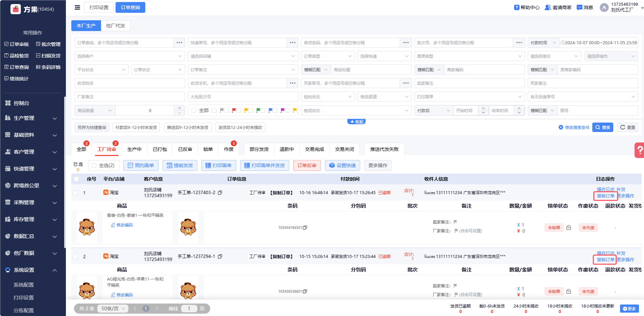The height and width of the screenshot is (316, 644).
Task: Click the 邀请商家 invite merchant icon
Action: (548, 7)
